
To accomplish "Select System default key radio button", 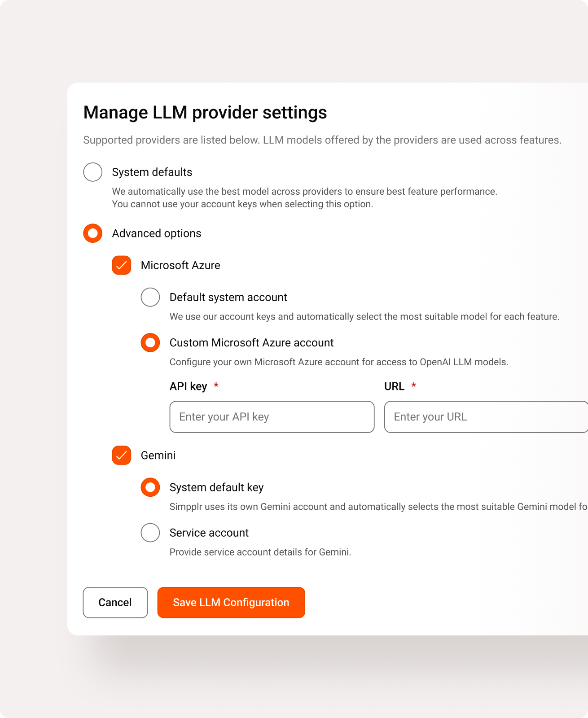I will pos(150,487).
